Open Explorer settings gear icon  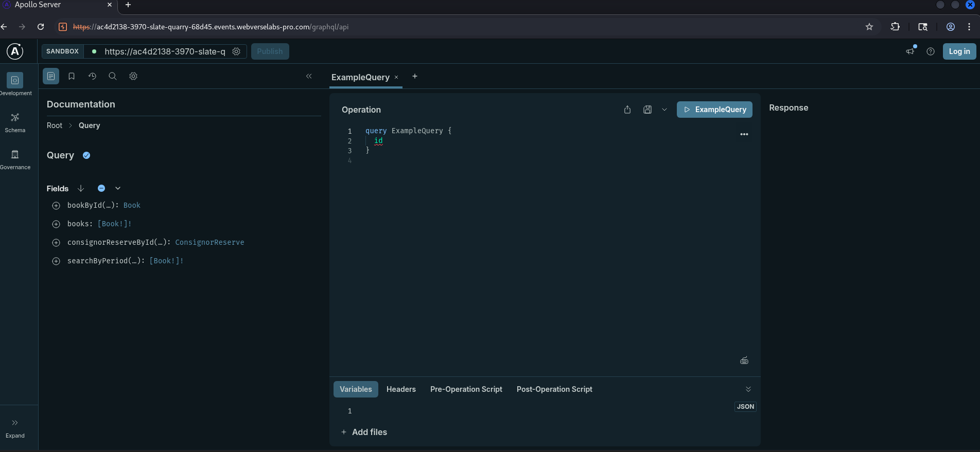click(133, 76)
